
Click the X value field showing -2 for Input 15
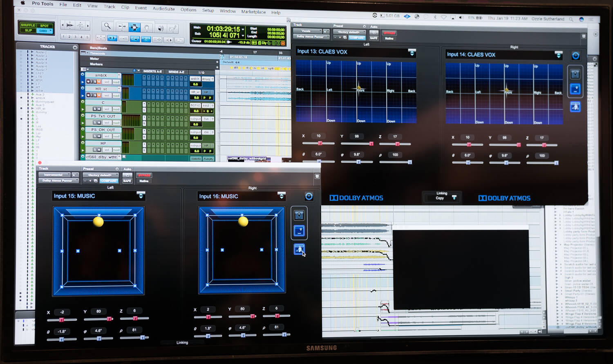pos(62,312)
